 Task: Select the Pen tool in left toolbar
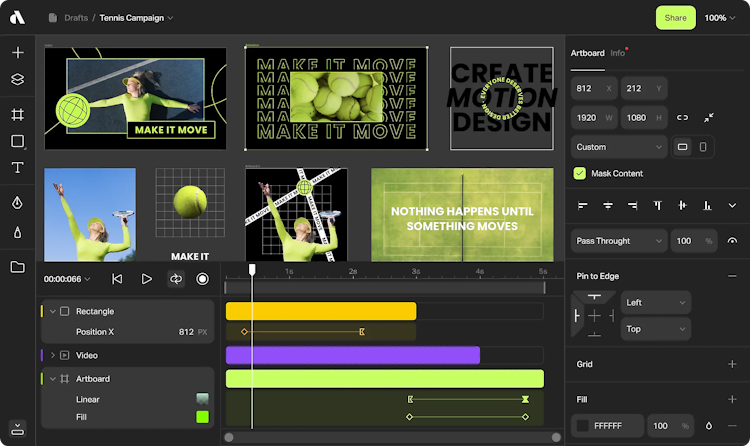coord(18,203)
